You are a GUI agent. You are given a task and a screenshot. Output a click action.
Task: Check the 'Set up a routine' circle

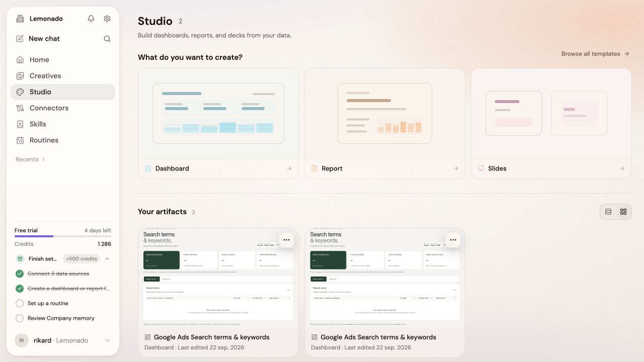click(x=20, y=304)
